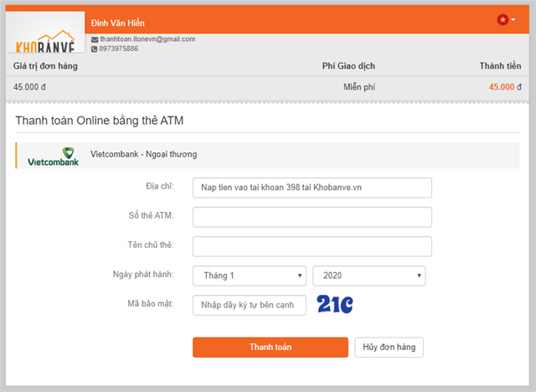Open the 2020 year dropdown
Screen dimensions: 536x392
pyautogui.click(x=368, y=276)
